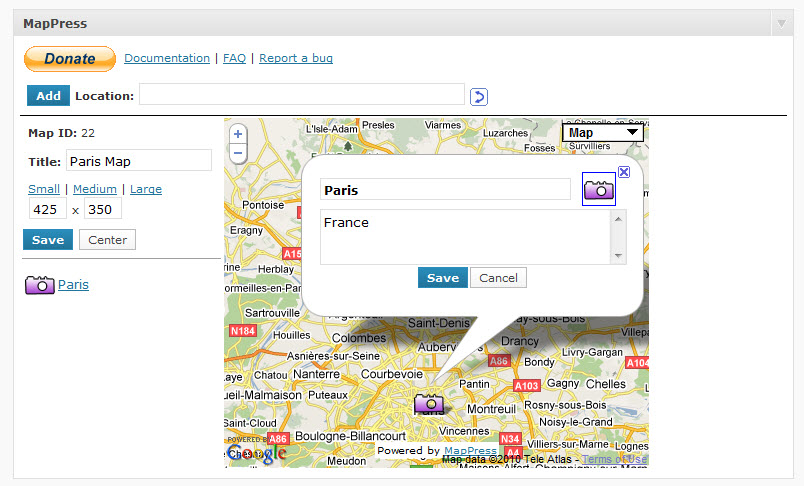Open the Report a bug link
Screen dimensions: 804x486
pyautogui.click(x=296, y=58)
